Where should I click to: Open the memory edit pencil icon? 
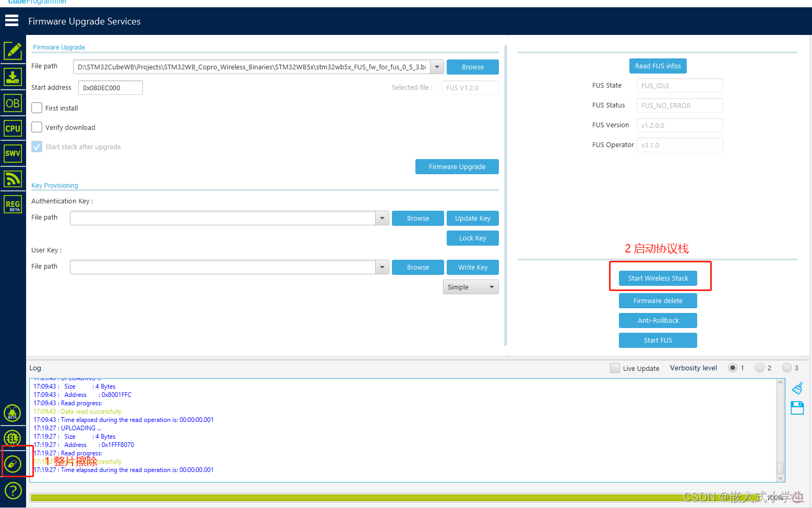13,51
